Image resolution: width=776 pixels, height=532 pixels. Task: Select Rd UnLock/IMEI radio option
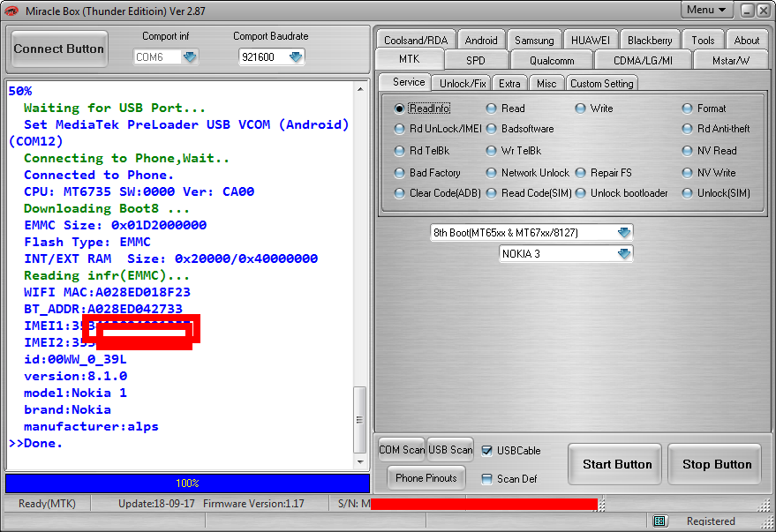tap(399, 129)
